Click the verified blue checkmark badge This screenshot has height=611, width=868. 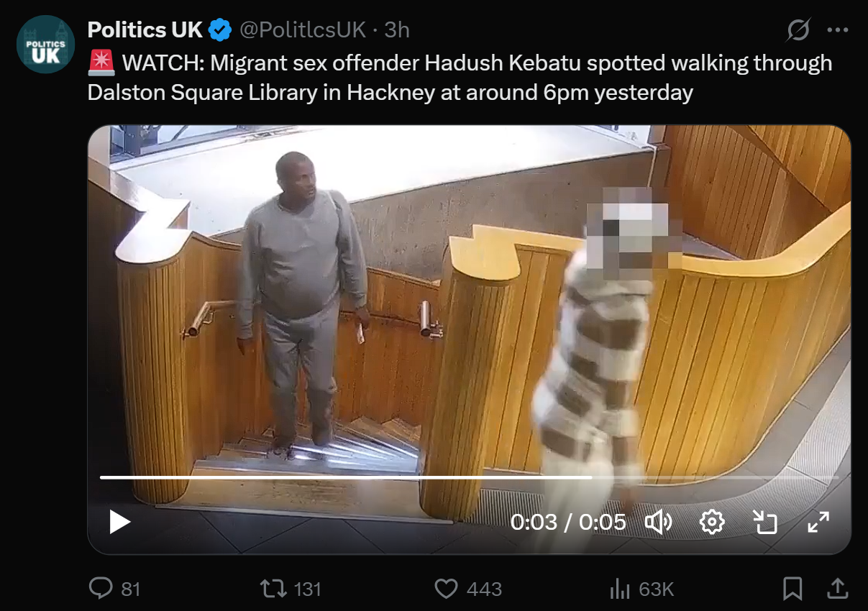pyautogui.click(x=220, y=30)
